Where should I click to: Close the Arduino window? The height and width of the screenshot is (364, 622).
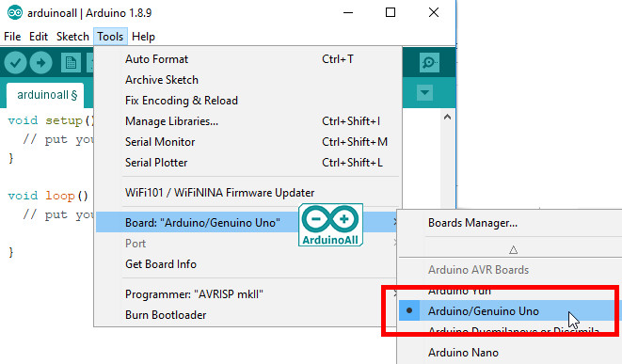[x=434, y=12]
